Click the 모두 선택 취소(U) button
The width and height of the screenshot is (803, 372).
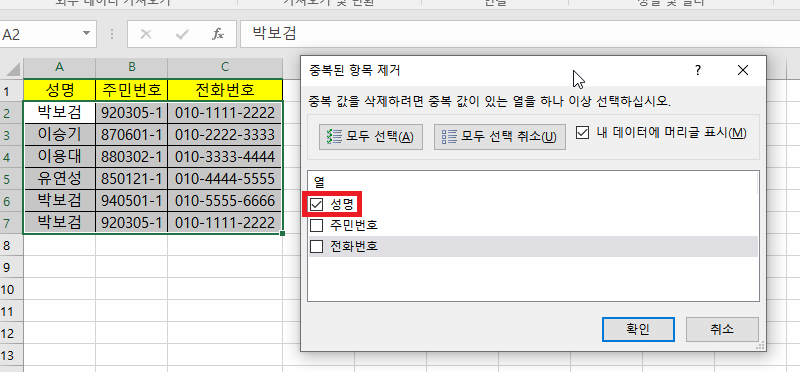tap(500, 137)
